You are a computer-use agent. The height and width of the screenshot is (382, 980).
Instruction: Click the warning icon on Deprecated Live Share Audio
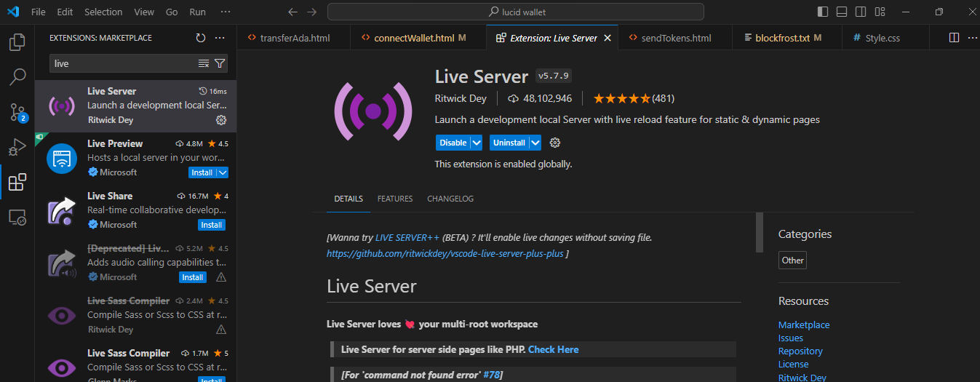[x=221, y=277]
